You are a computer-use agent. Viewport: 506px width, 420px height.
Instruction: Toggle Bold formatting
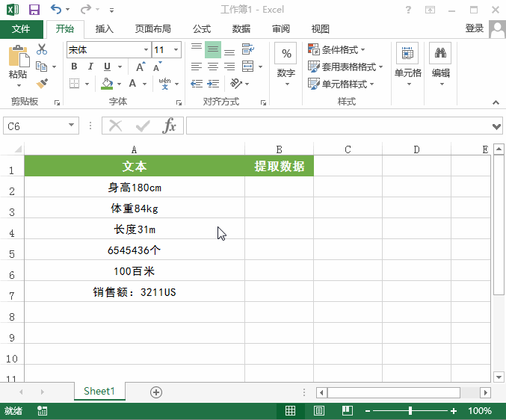click(74, 67)
